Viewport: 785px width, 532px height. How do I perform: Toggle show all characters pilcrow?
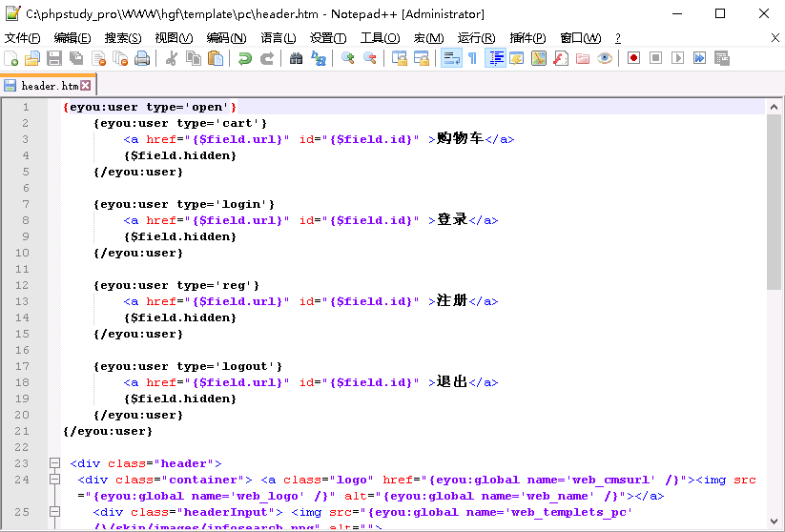[x=472, y=58]
